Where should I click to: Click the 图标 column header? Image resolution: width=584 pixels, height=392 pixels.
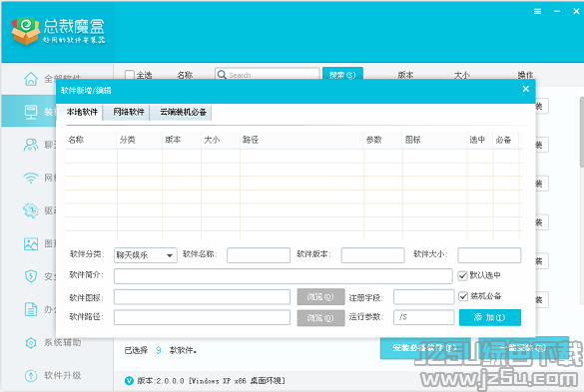(434, 140)
